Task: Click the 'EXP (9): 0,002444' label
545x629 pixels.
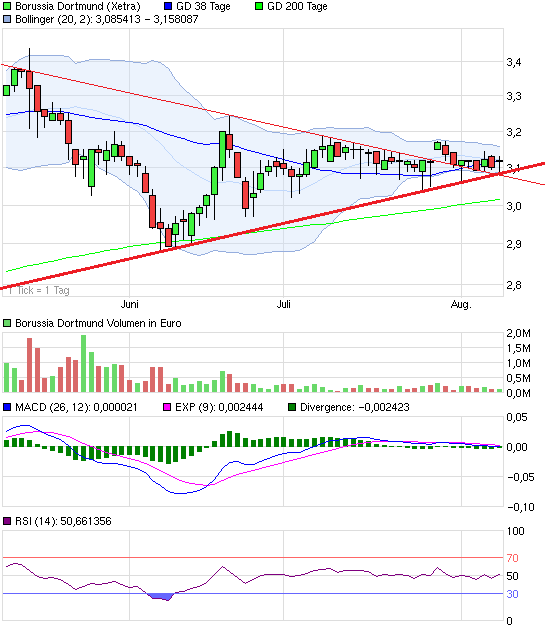Action: tap(219, 408)
